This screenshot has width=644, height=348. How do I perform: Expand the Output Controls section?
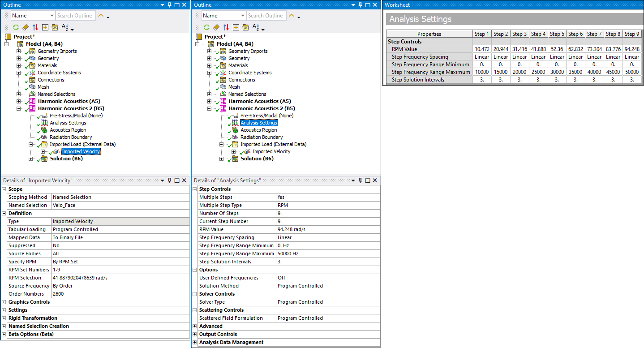pos(195,335)
